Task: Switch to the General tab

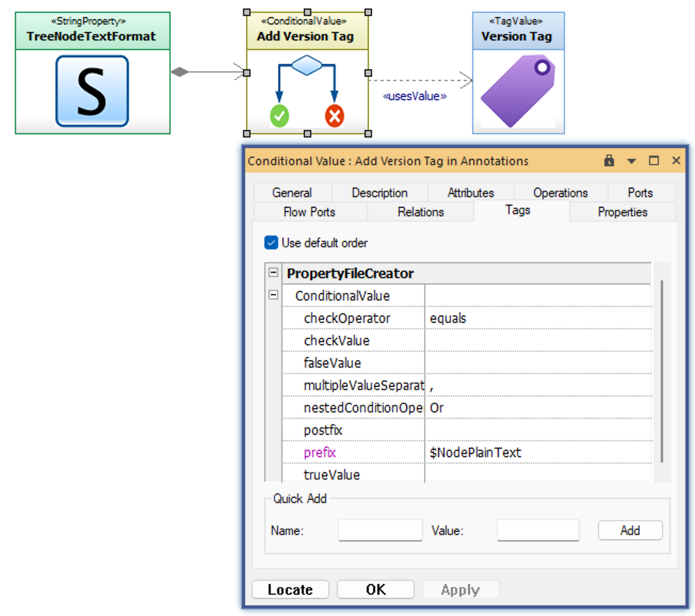Action: coord(292,192)
